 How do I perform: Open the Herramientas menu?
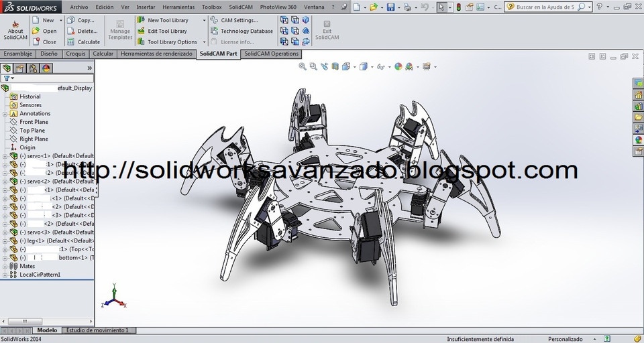coord(178,7)
